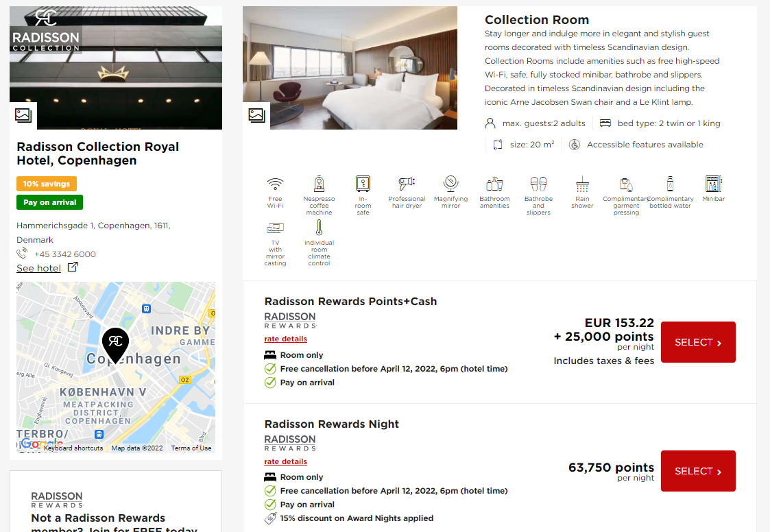Click the TV with mirror casting icon

pyautogui.click(x=275, y=230)
